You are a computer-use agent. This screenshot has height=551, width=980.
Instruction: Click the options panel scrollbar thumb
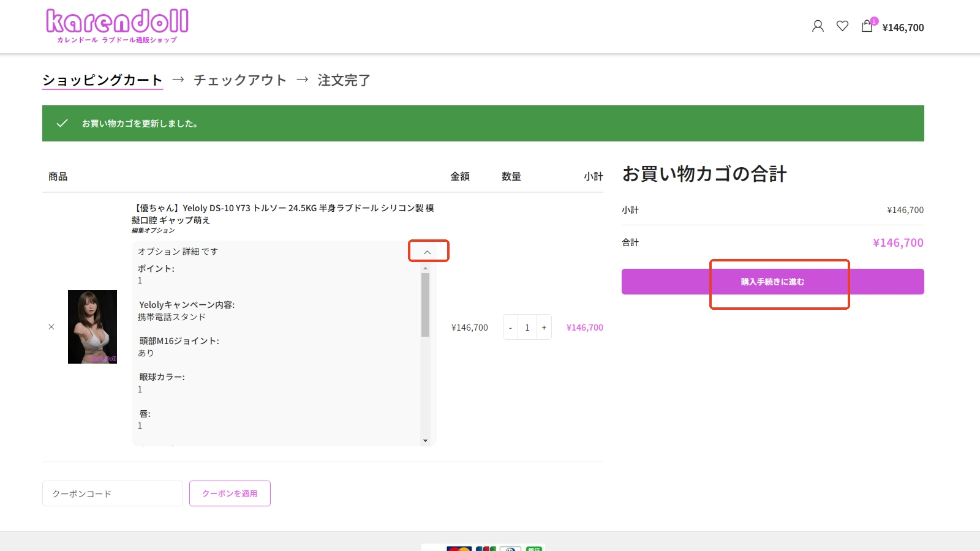(425, 305)
